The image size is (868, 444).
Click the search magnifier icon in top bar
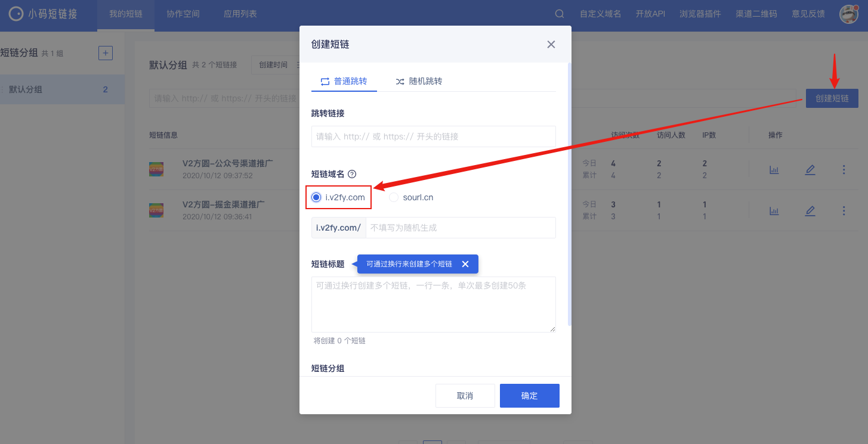pos(559,14)
